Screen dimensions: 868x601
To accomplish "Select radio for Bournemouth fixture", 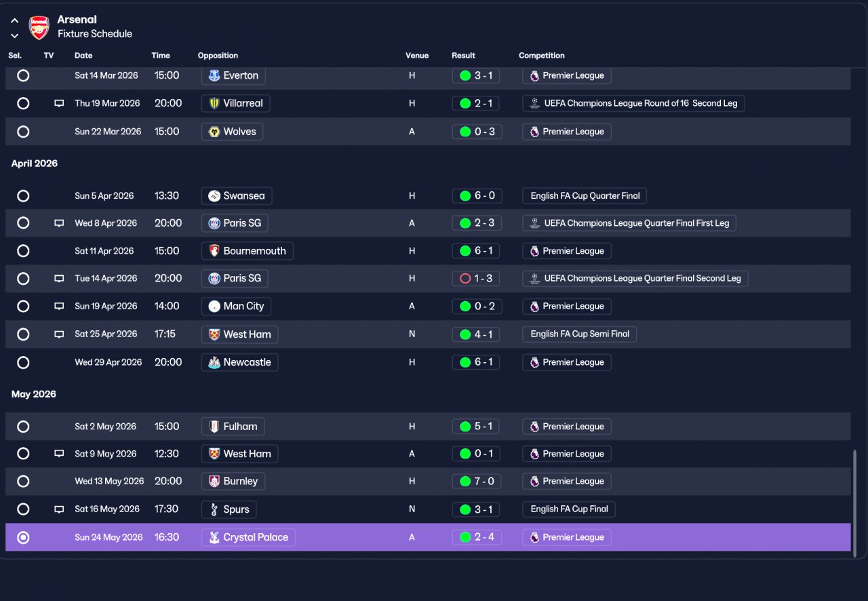I will [x=23, y=251].
